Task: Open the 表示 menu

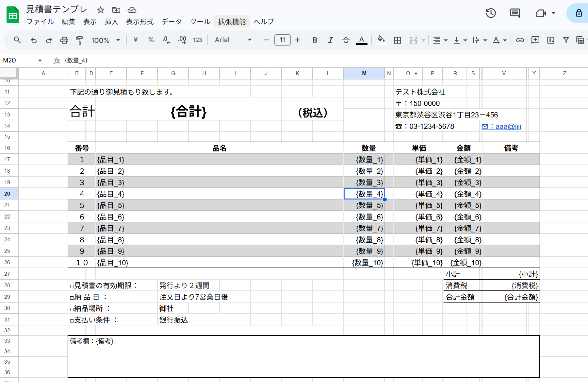Action: click(90, 22)
